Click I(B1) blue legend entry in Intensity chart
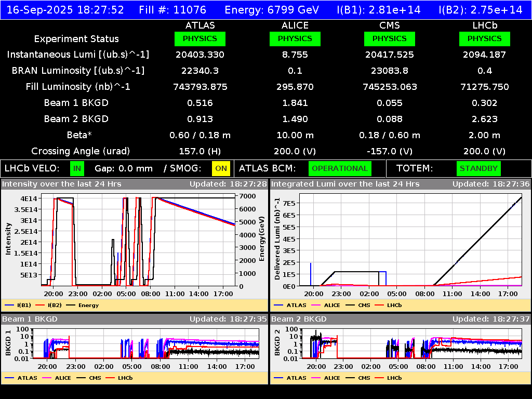This screenshot has height=399, width=532. click(18, 305)
